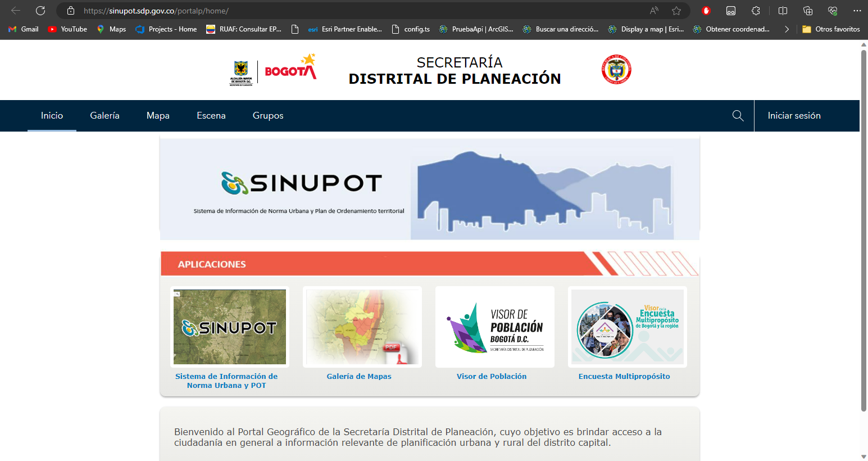Open the Mapa tab
The height and width of the screenshot is (461, 868).
(158, 116)
